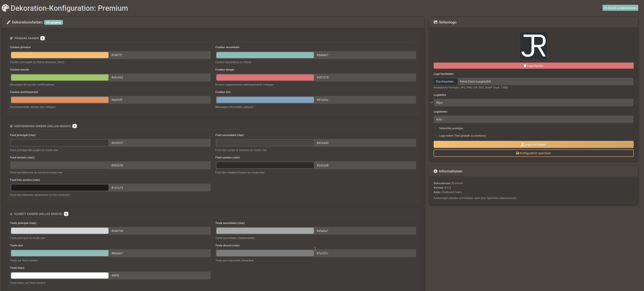Toggle Logo neben Titel checkbox
The width and height of the screenshot is (644, 291).
(x=435, y=136)
